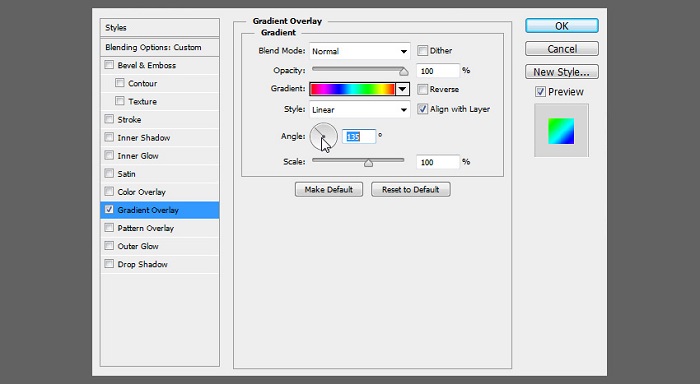Click the New Style... button
The image size is (700, 384).
pos(562,72)
